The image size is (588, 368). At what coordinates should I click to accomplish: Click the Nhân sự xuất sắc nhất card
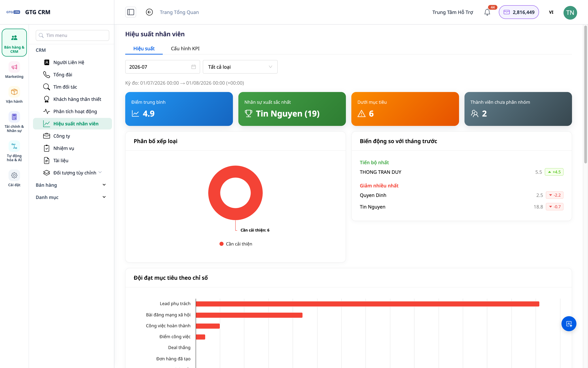coord(292,109)
